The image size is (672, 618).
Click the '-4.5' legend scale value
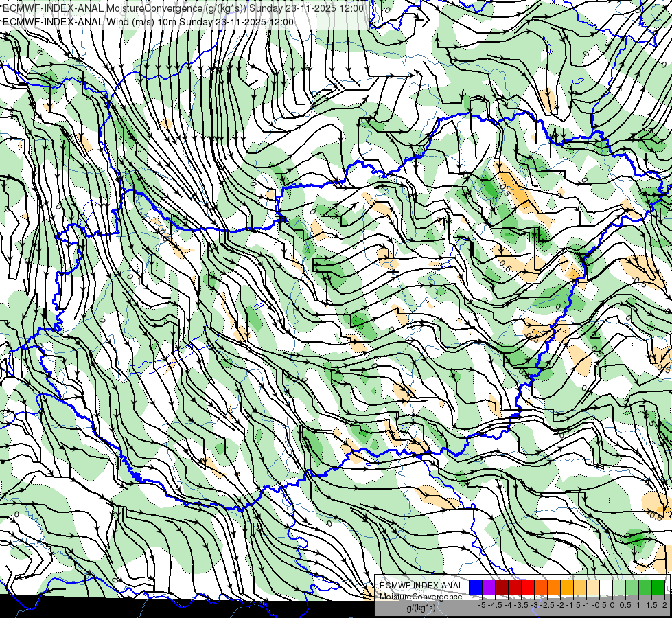tap(495, 605)
